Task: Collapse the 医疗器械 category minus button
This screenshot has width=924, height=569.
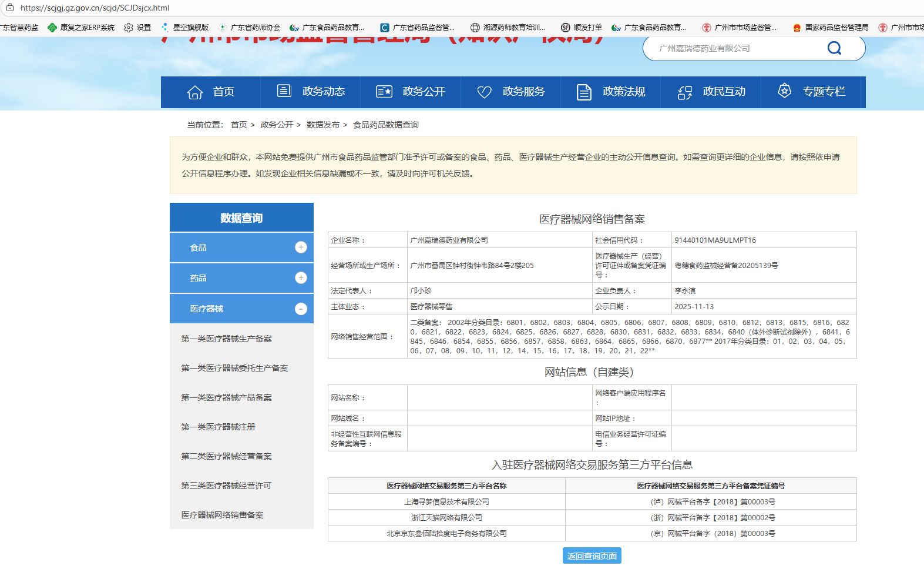Action: coord(301,309)
